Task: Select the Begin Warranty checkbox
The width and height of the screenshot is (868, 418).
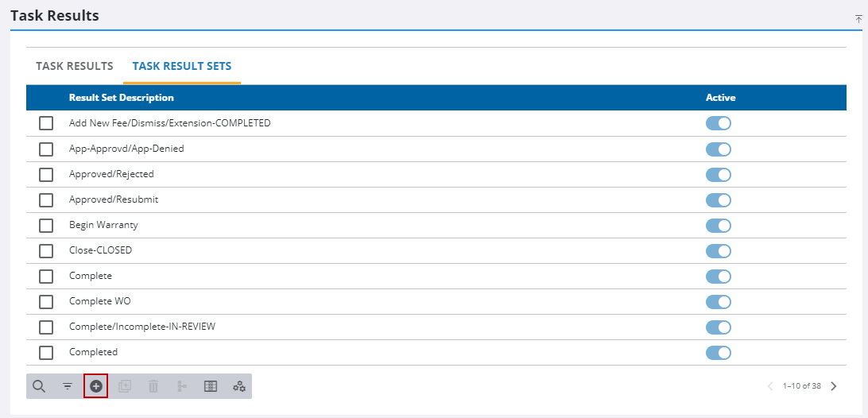Action: coord(46,225)
